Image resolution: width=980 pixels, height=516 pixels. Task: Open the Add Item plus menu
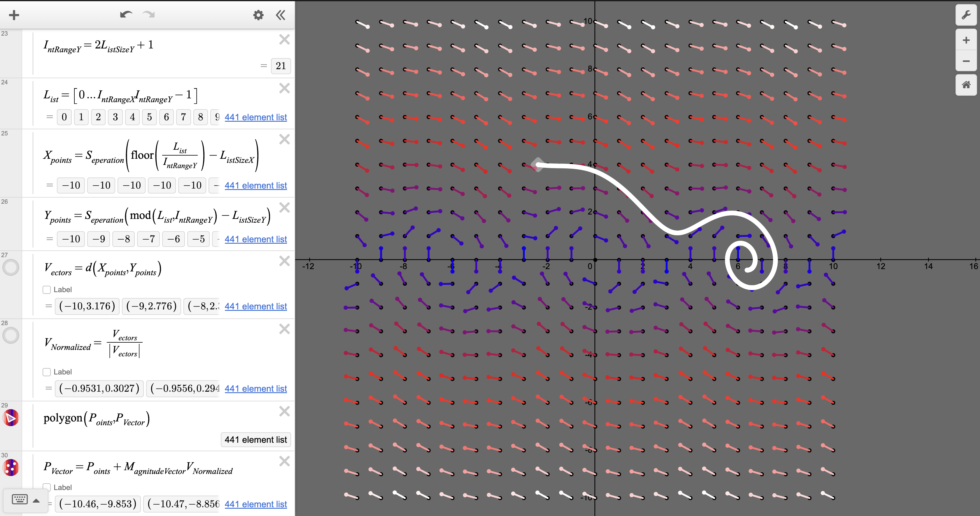click(14, 15)
